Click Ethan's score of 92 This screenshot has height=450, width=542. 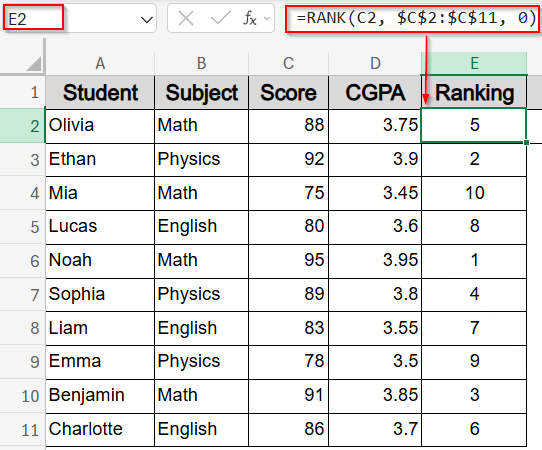(x=288, y=160)
